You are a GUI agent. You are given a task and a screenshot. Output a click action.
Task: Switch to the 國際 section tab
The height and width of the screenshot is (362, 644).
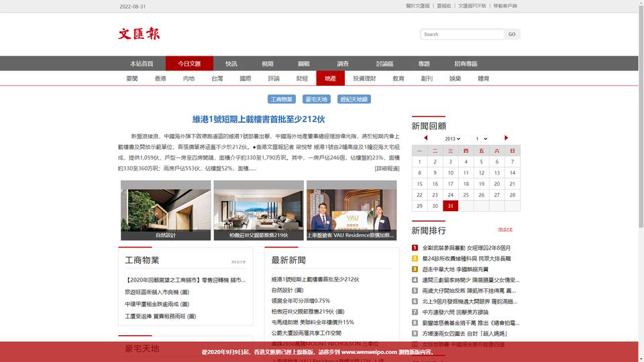click(246, 78)
